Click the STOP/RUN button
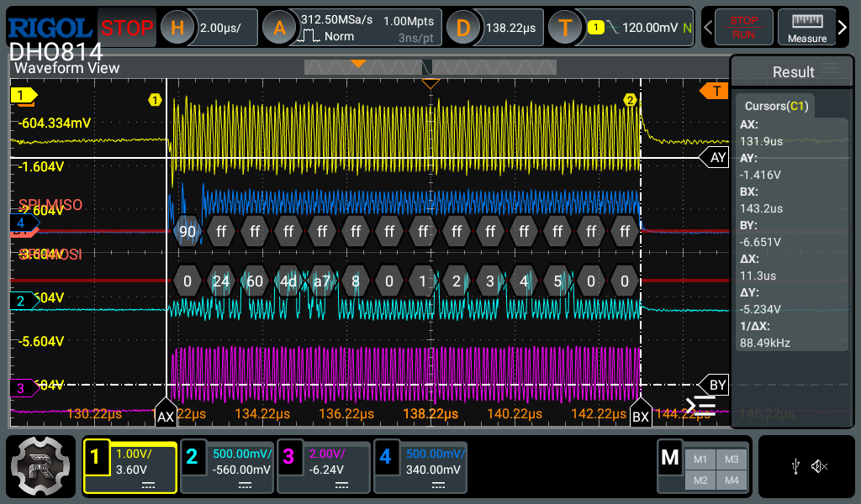The width and height of the screenshot is (861, 504). [743, 28]
